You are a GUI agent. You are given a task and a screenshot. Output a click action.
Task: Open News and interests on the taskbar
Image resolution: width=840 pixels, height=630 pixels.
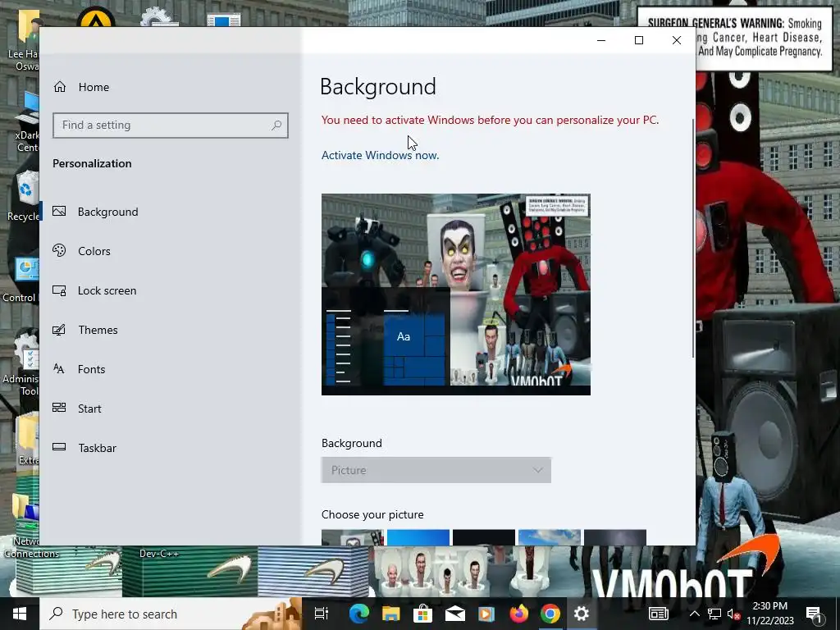(x=659, y=614)
